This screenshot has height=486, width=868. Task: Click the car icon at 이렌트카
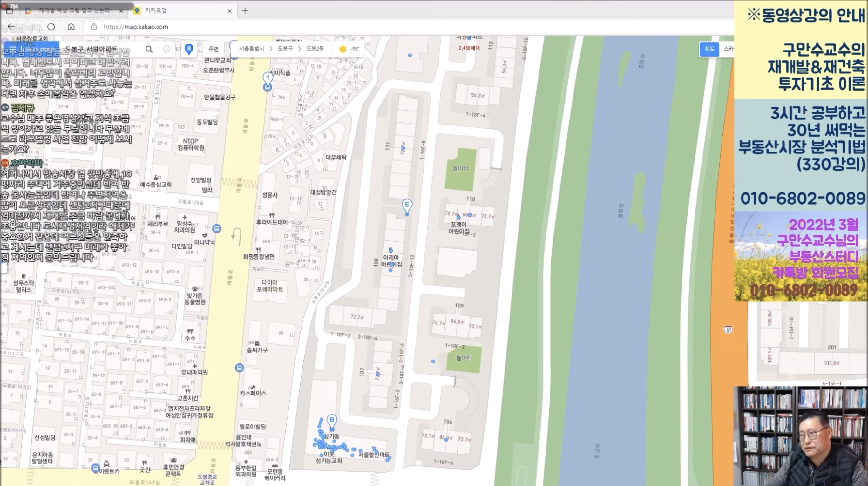[x=106, y=464]
